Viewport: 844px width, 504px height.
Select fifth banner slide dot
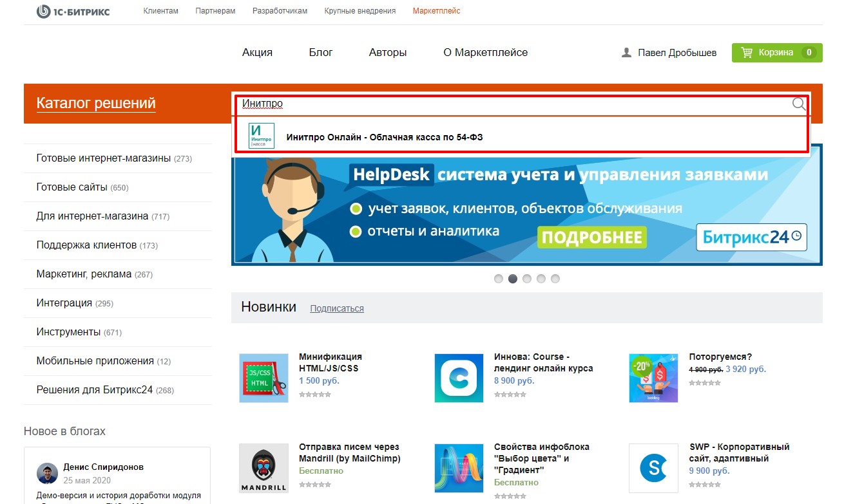555,279
